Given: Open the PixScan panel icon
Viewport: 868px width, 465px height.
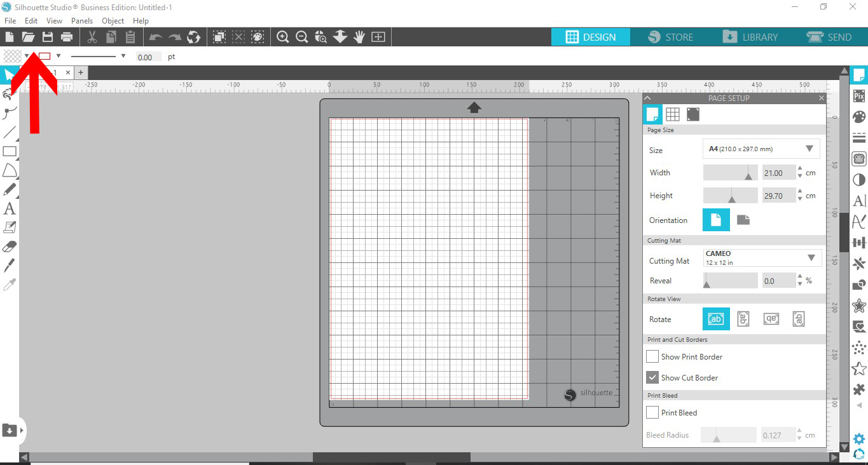Looking at the screenshot, I should pos(859,96).
